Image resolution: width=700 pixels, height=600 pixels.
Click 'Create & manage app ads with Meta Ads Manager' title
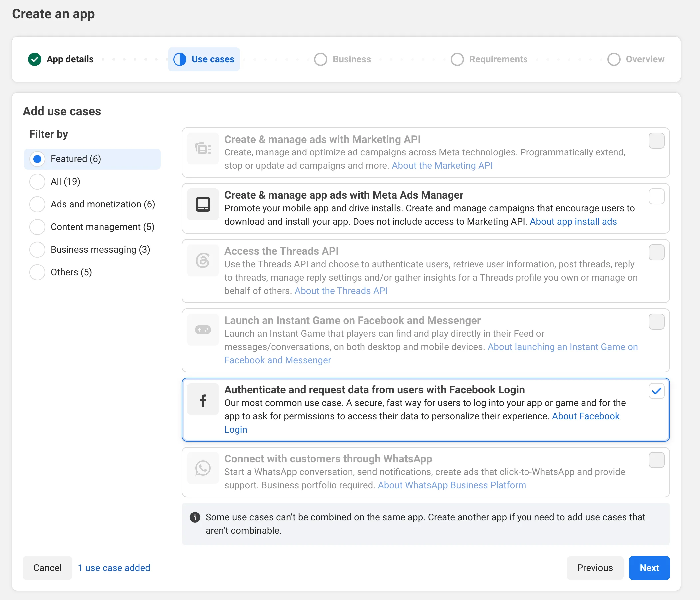[x=344, y=195]
